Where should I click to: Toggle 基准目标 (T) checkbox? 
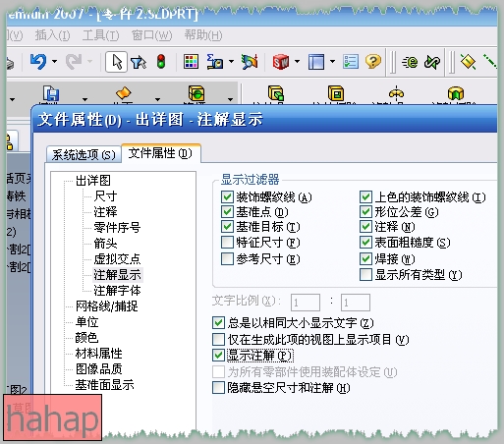coord(227,227)
